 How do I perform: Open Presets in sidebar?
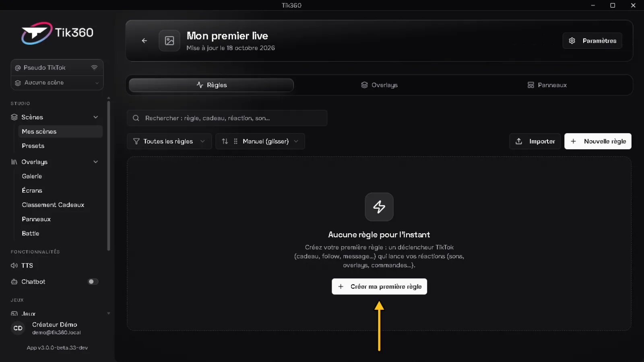click(33, 146)
